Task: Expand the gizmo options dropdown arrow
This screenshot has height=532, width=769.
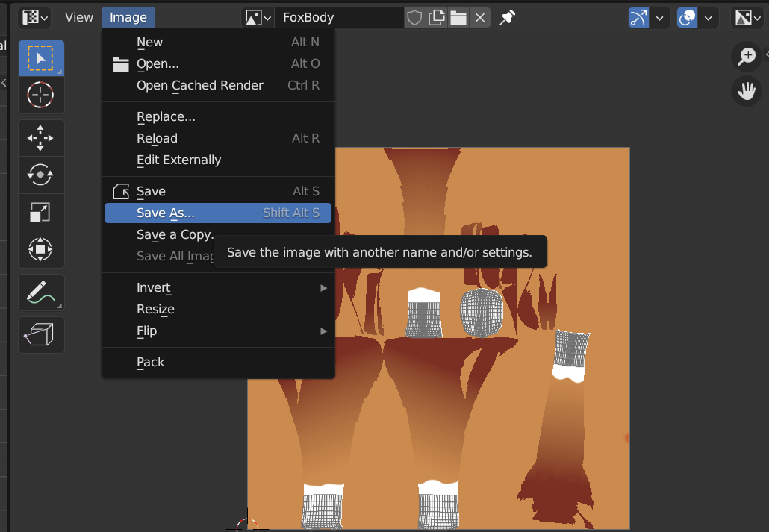Action: tap(660, 18)
